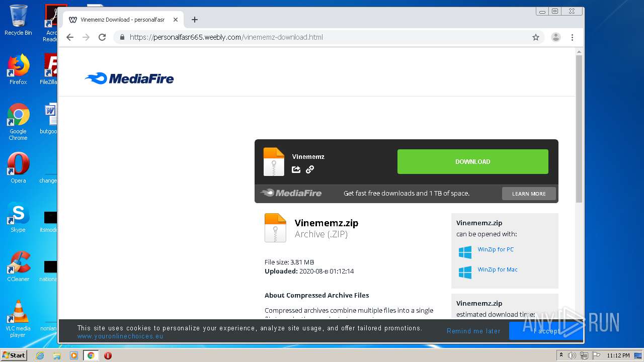Open www.youronlinechoices.eu link
644x362 pixels.
coord(120,336)
